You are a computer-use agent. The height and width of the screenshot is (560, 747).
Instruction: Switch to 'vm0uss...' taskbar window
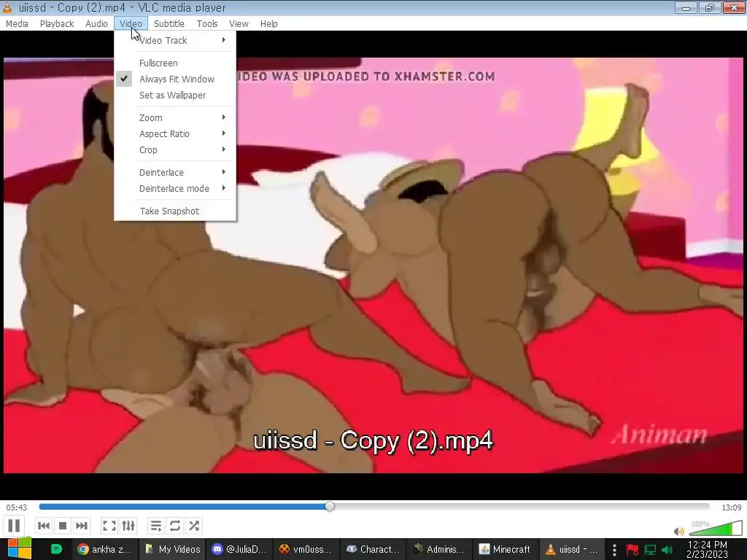pyautogui.click(x=307, y=549)
